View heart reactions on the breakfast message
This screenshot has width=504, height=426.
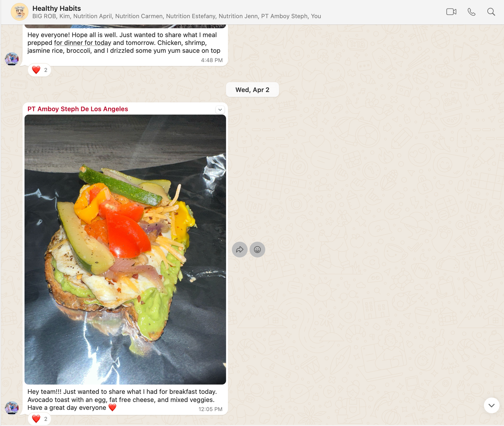tap(40, 419)
